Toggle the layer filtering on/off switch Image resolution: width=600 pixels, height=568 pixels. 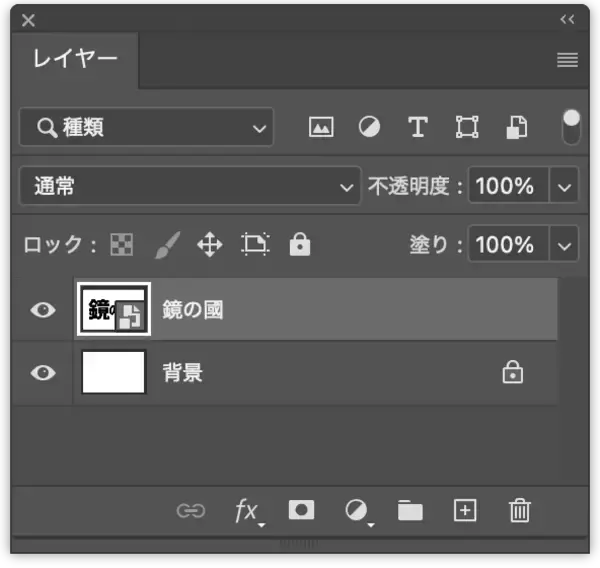571,127
